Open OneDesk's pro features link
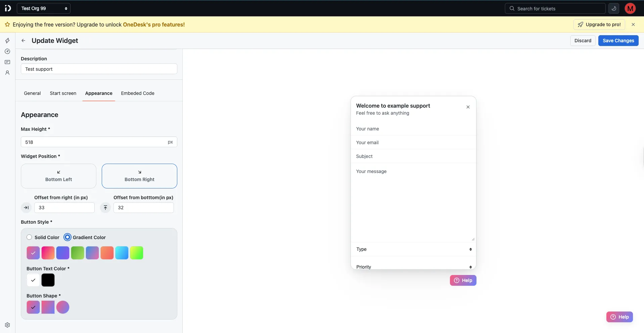Image resolution: width=644 pixels, height=333 pixels. [x=153, y=24]
